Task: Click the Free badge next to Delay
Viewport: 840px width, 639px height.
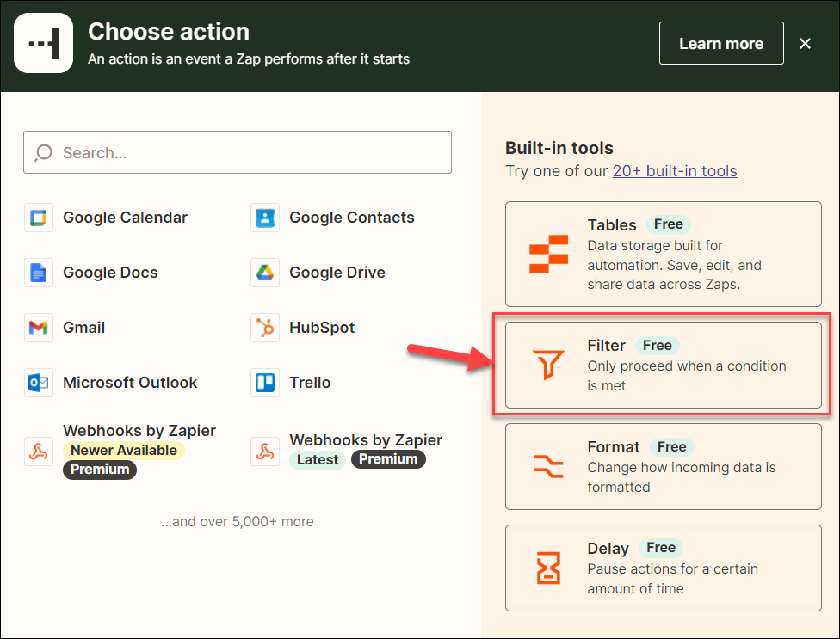Action: [x=661, y=548]
